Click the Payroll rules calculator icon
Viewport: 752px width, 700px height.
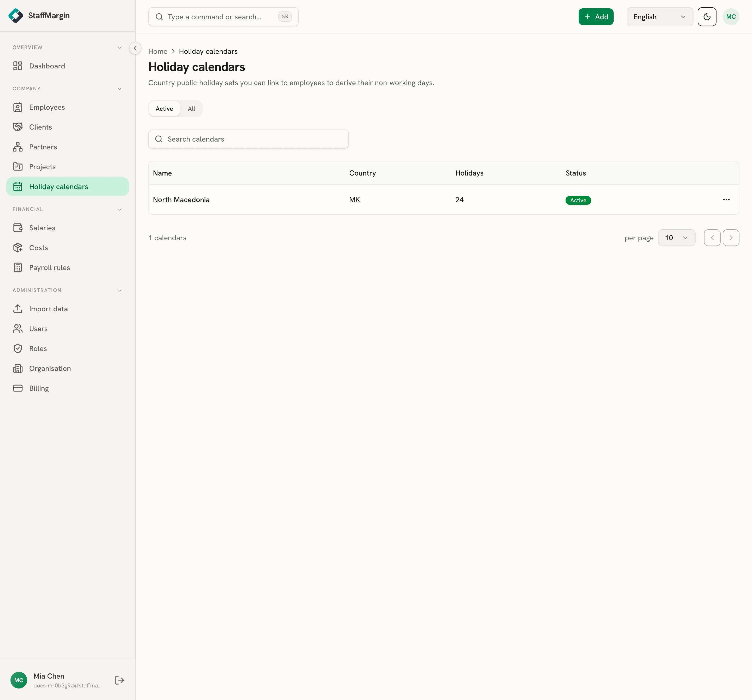click(18, 267)
